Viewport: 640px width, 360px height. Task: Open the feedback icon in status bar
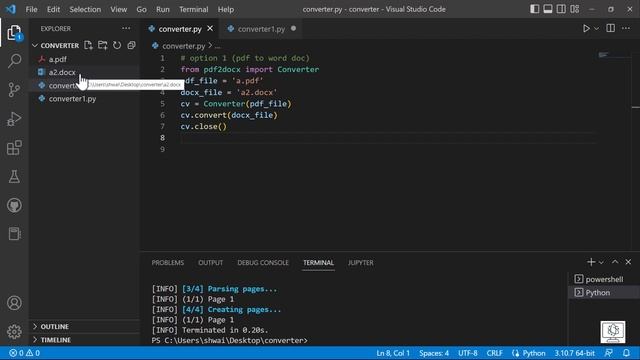[609, 353]
